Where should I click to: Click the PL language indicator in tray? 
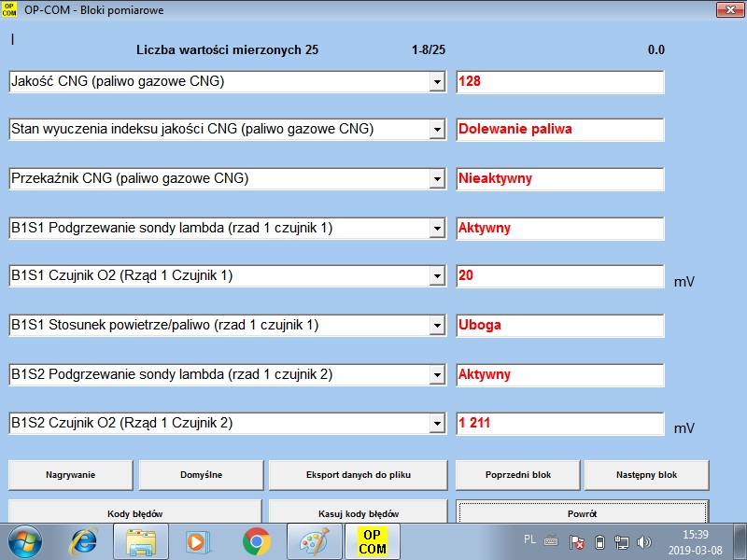point(529,540)
